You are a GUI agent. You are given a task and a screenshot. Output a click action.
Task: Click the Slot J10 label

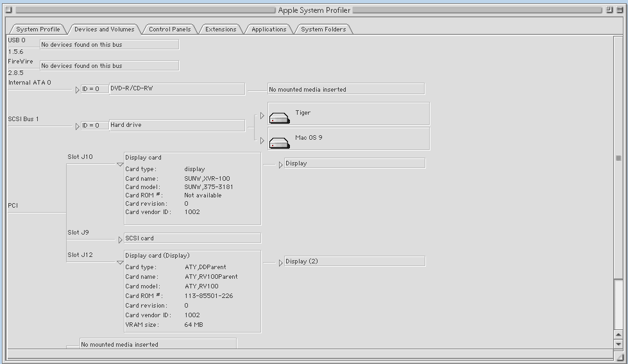(80, 157)
